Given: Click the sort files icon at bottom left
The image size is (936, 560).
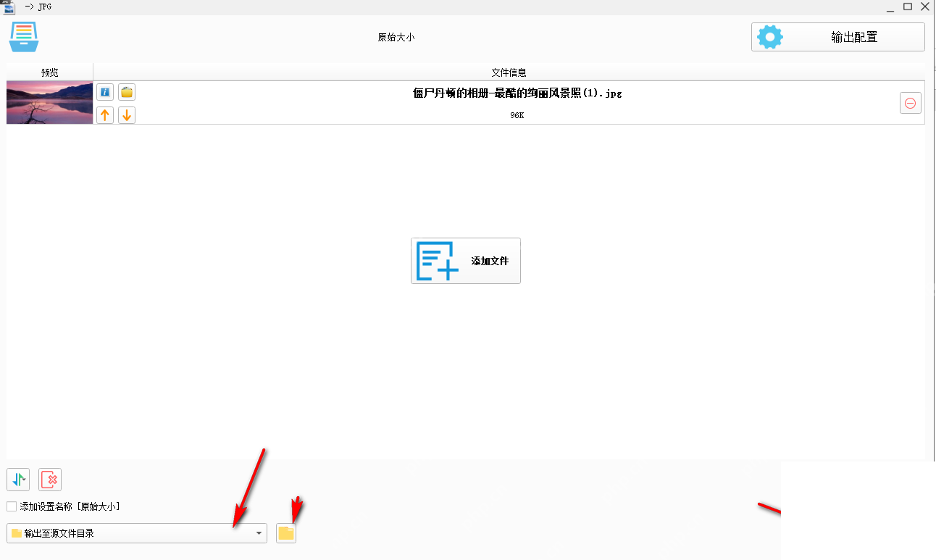Looking at the screenshot, I should [x=18, y=479].
